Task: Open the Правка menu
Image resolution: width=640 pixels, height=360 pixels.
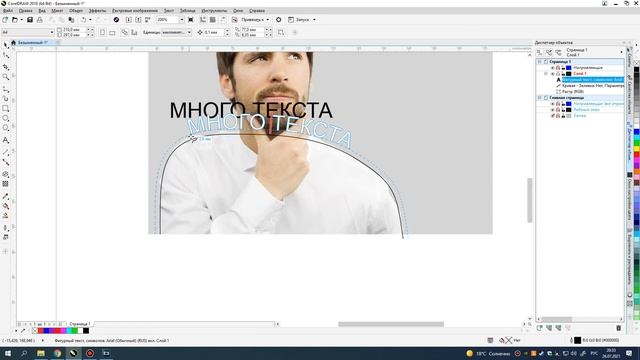Action: [25, 11]
